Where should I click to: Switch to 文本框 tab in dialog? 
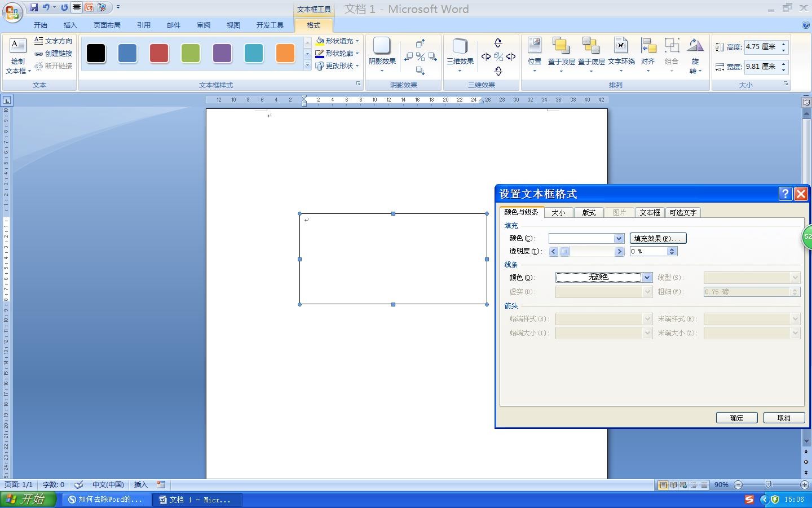pyautogui.click(x=650, y=212)
